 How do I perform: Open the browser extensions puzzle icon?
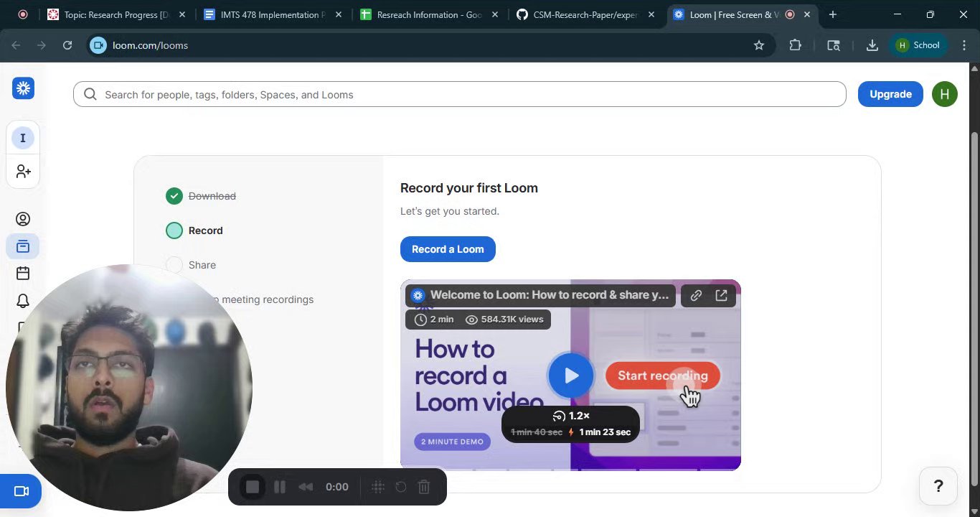[x=795, y=45]
